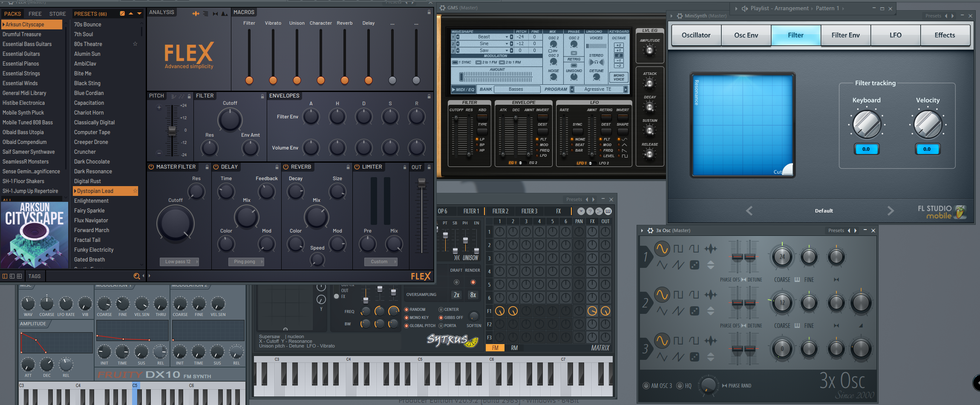The width and height of the screenshot is (980, 405).
Task: Click the FLEX analysis waveform view icon
Action: (196, 14)
